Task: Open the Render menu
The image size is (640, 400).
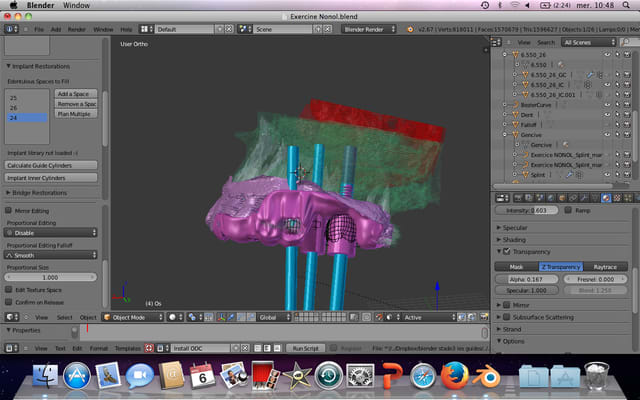Action: pyautogui.click(x=77, y=30)
